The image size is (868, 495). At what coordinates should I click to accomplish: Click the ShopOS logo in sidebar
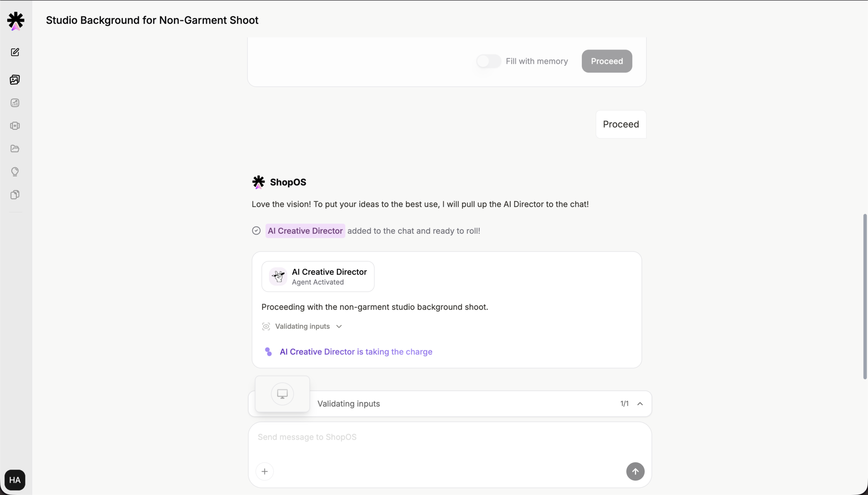point(16,21)
